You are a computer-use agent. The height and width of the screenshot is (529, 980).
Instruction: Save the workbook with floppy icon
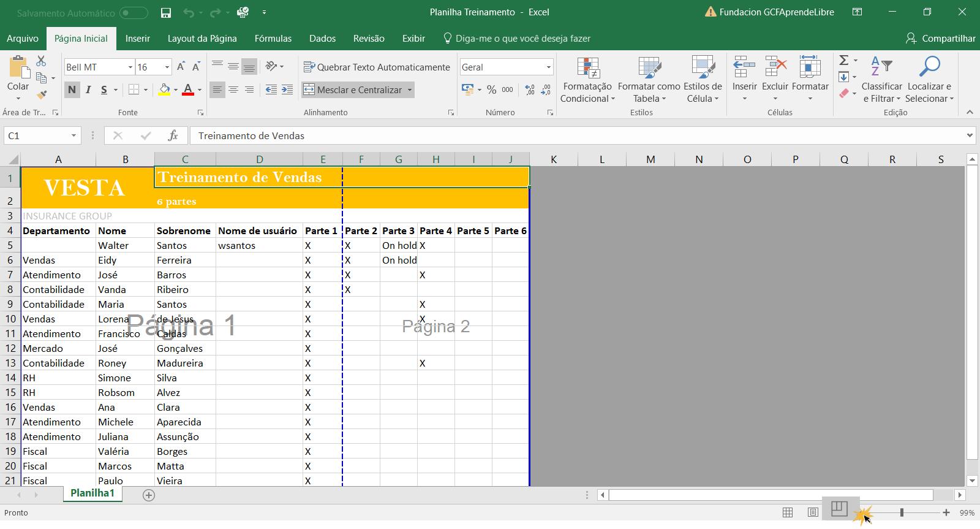coord(165,12)
